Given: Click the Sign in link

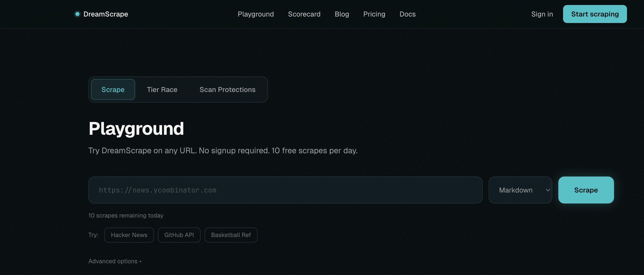Looking at the screenshot, I should pyautogui.click(x=542, y=14).
